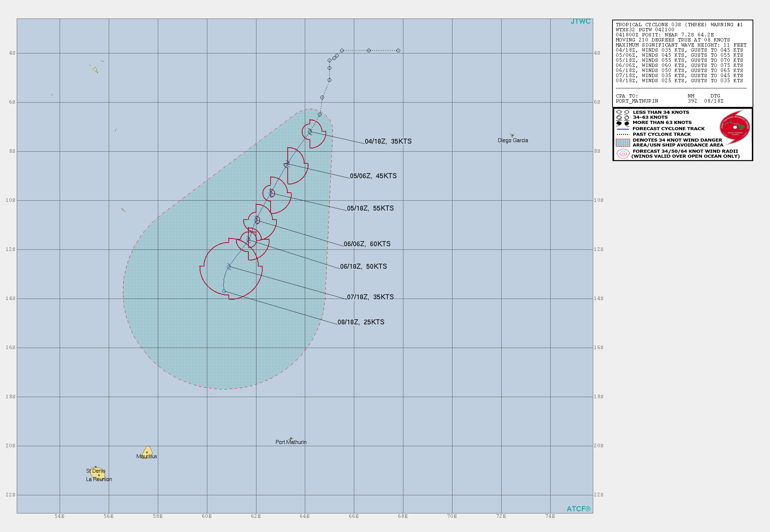
Task: Select the '34-63 KNOTS' legend symbol
Action: point(623,117)
